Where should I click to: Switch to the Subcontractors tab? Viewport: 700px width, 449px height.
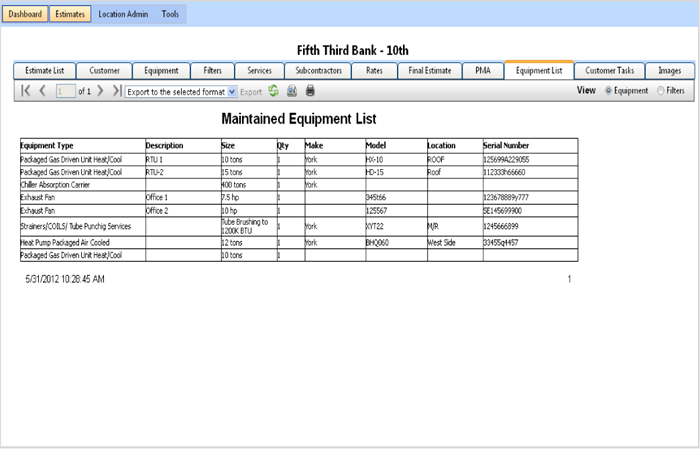click(318, 71)
